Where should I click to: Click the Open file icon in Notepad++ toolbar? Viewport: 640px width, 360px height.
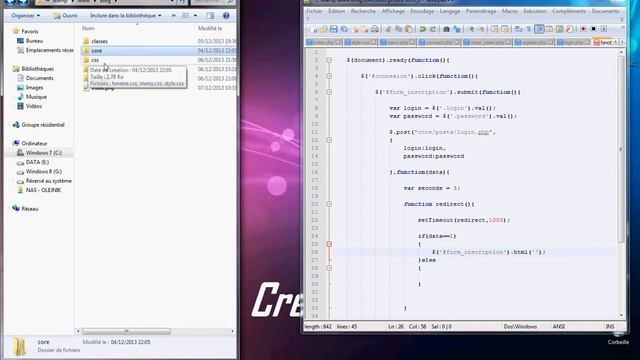tap(323, 29)
